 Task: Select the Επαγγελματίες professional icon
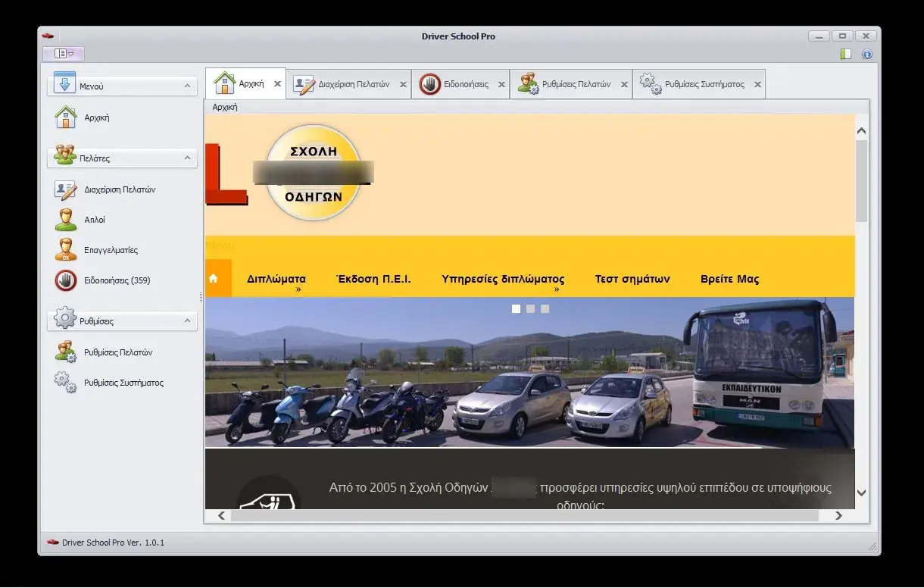click(x=66, y=250)
